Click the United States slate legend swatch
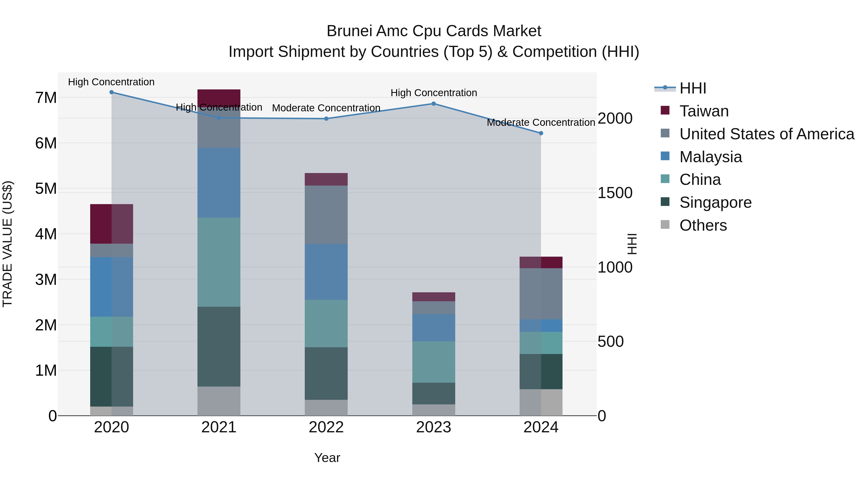The image size is (868, 488). point(665,133)
